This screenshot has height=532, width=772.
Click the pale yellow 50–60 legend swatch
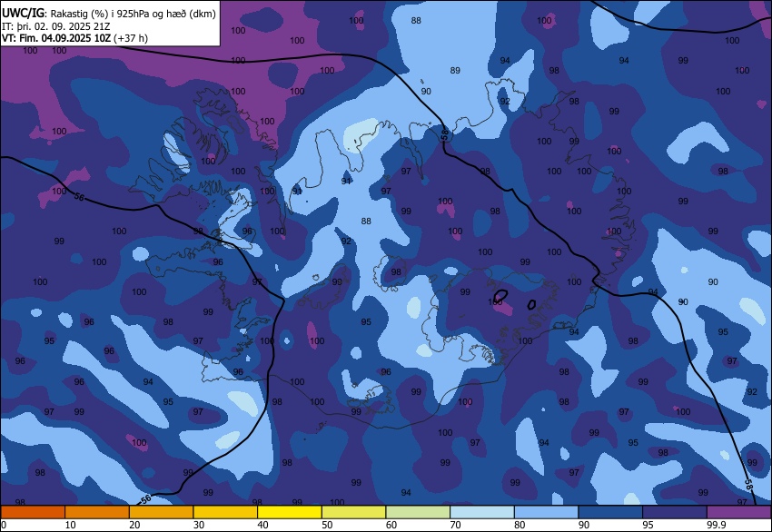tap(353, 512)
